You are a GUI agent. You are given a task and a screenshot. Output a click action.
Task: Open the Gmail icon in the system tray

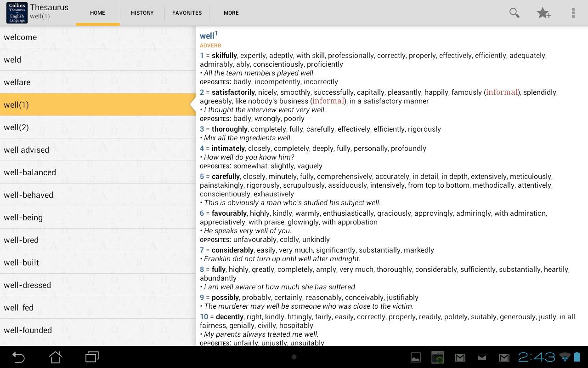coord(460,357)
